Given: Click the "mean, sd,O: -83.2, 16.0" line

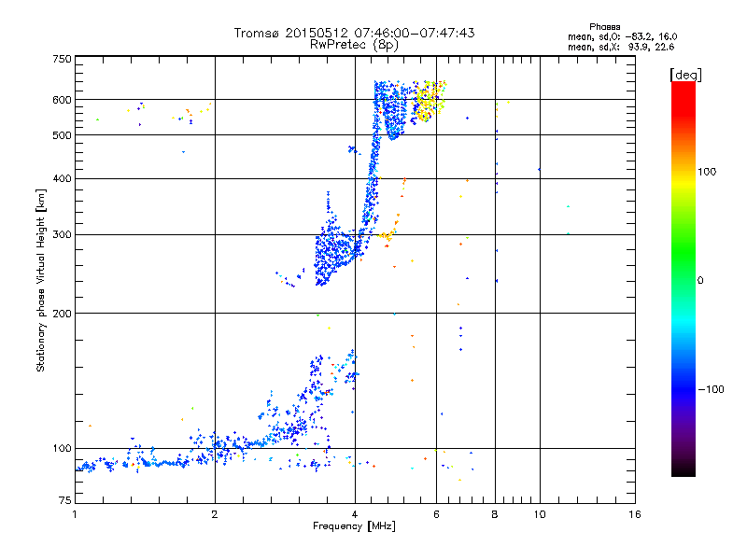Looking at the screenshot, I should (622, 36).
